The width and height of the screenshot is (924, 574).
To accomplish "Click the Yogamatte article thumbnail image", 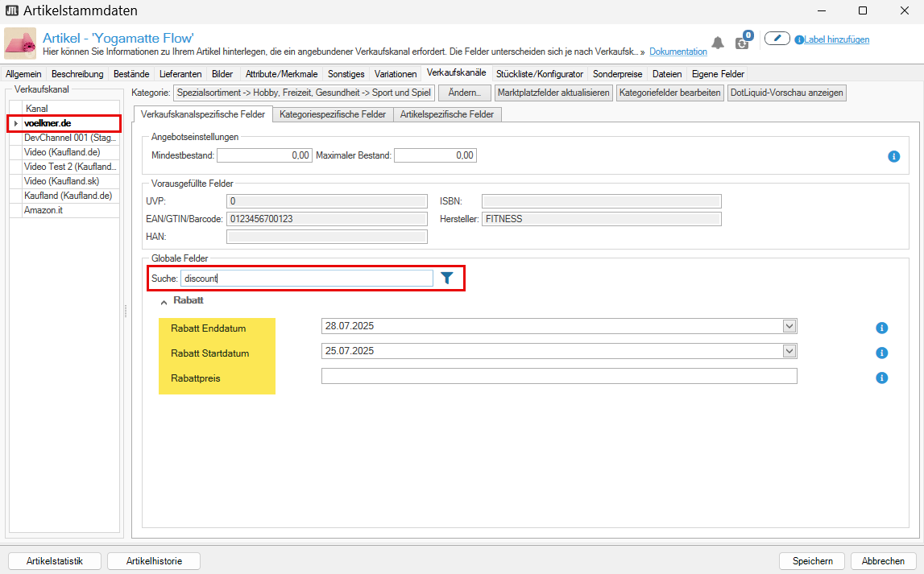I will pyautogui.click(x=21, y=43).
